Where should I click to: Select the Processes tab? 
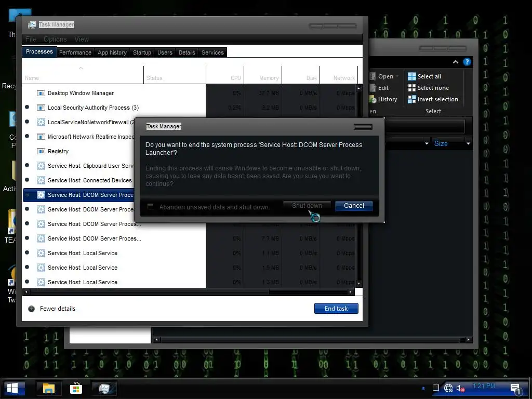(39, 52)
